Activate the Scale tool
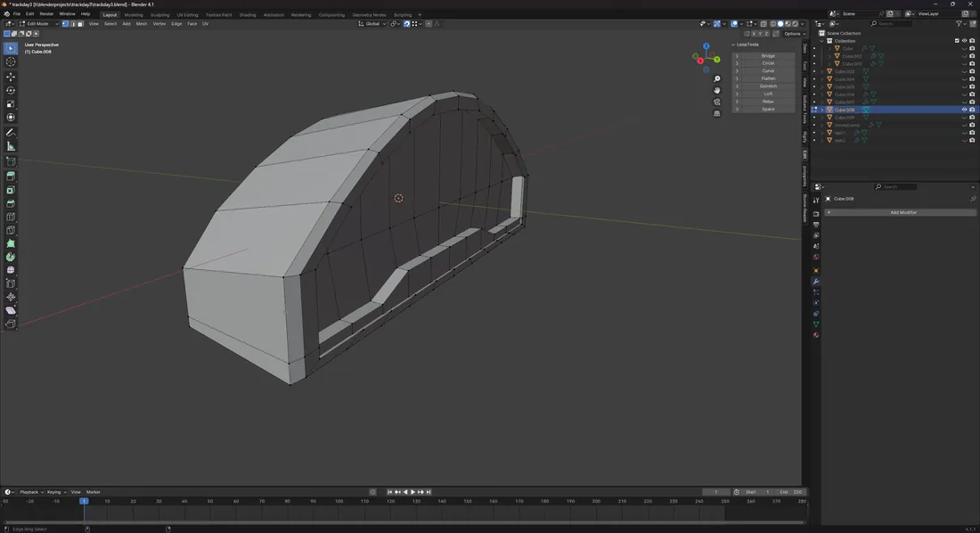Screen dimensions: 980x533 (11, 104)
